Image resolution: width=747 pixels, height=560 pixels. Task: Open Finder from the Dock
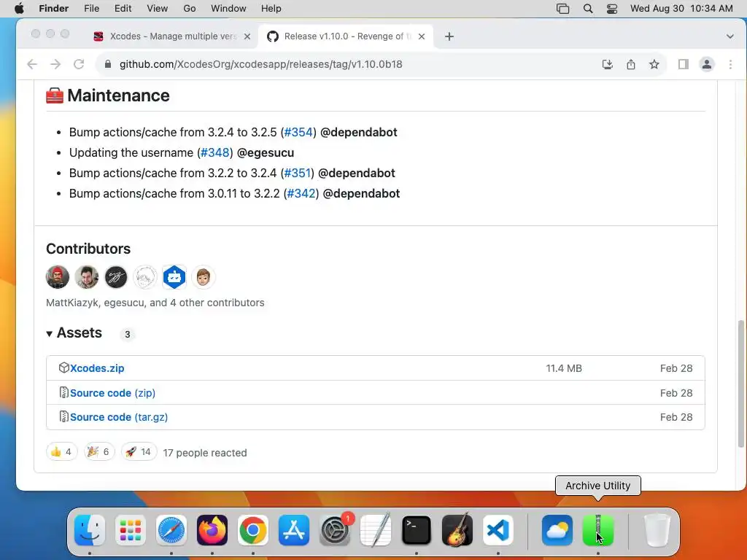(x=90, y=530)
